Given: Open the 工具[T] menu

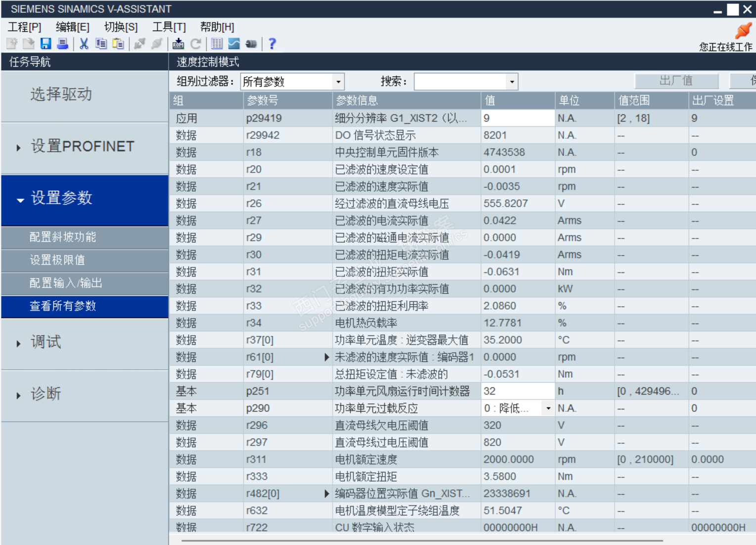Looking at the screenshot, I should coord(169,27).
